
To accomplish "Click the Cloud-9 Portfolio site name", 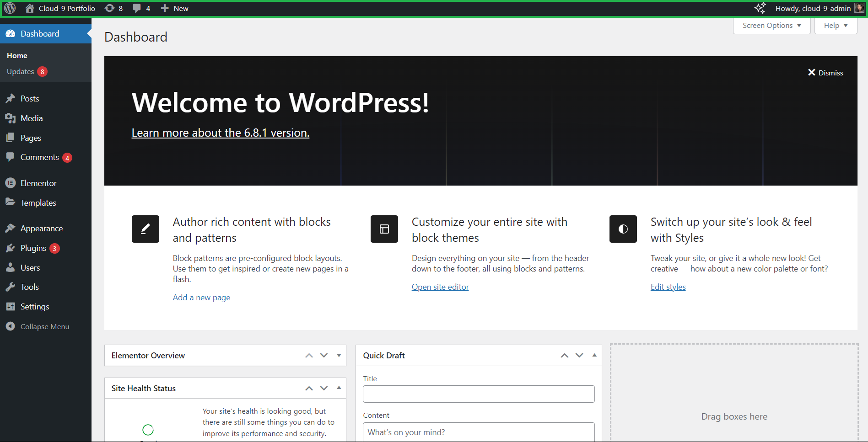I will tap(67, 8).
